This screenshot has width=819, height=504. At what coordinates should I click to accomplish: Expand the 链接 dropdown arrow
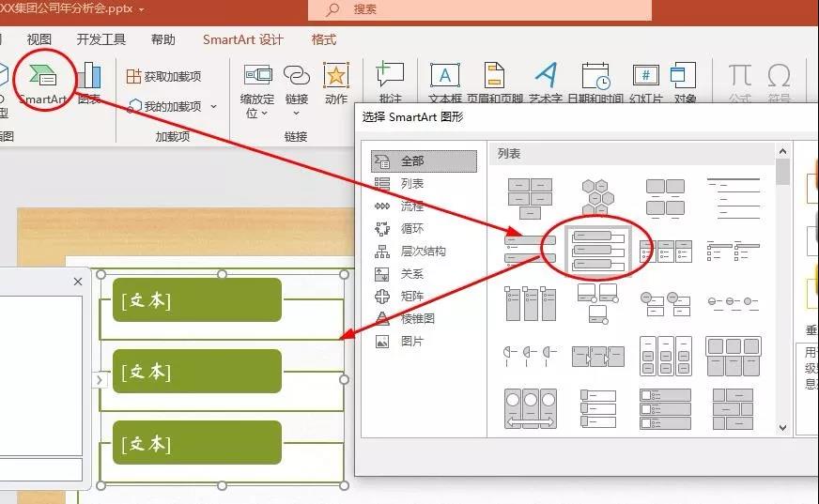297,114
